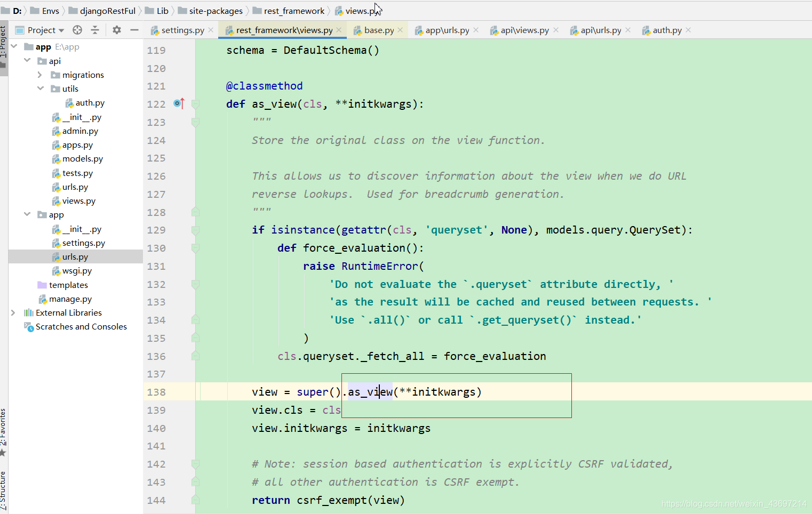Viewport: 812px width, 514px height.
Task: Select urls.py under api folder
Action: pos(70,187)
